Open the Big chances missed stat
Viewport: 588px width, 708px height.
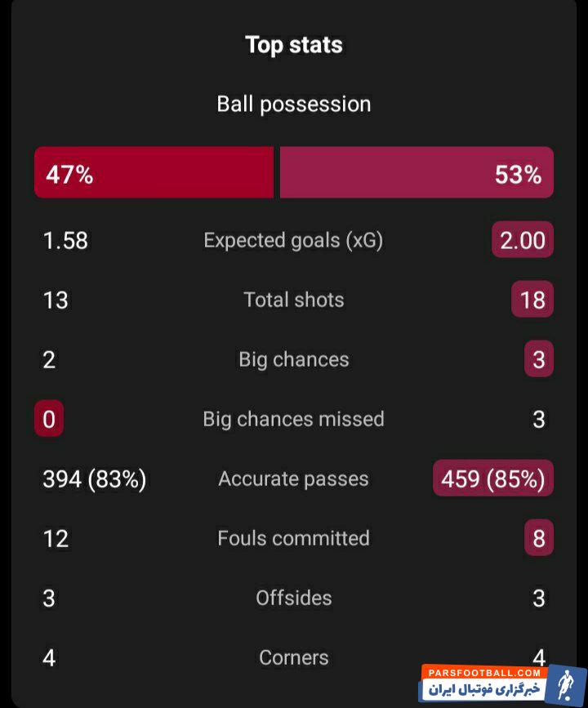click(293, 419)
